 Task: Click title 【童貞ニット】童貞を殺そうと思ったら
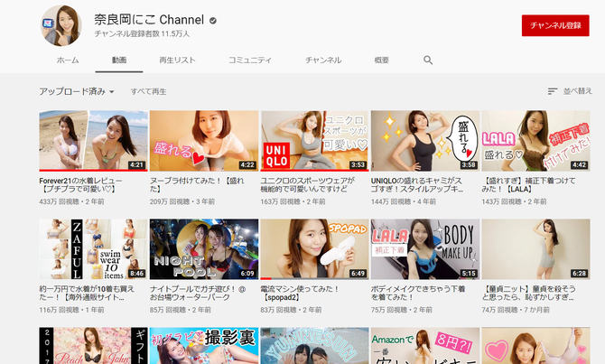528,293
